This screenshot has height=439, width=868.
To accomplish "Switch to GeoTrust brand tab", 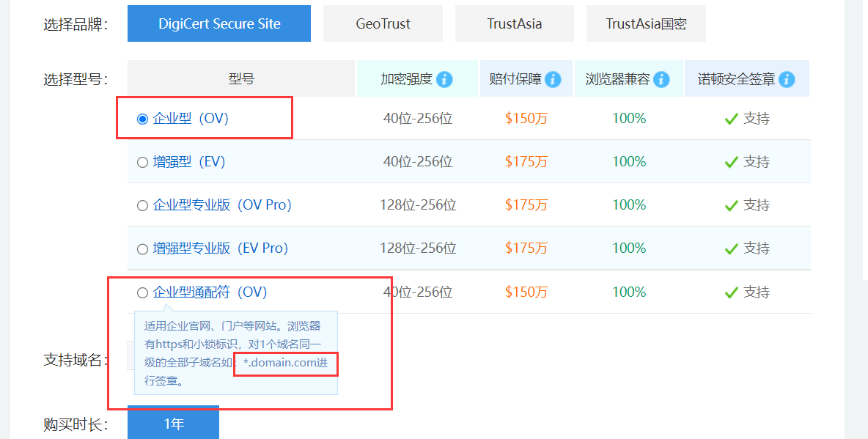I will pos(383,23).
